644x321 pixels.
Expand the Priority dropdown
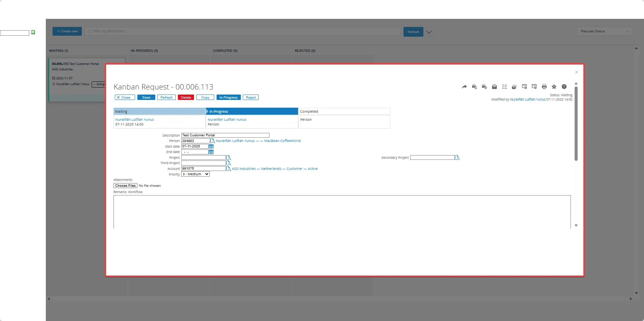(195, 174)
